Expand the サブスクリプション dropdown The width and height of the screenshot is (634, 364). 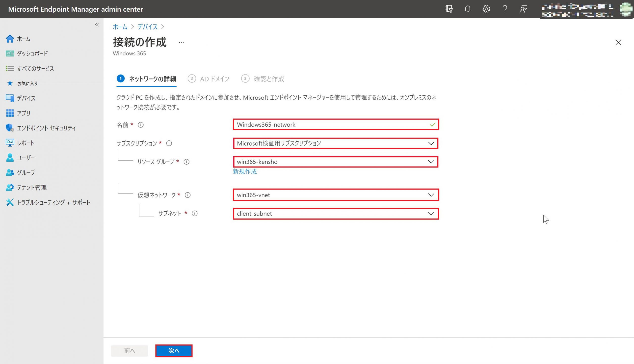pyautogui.click(x=335, y=143)
